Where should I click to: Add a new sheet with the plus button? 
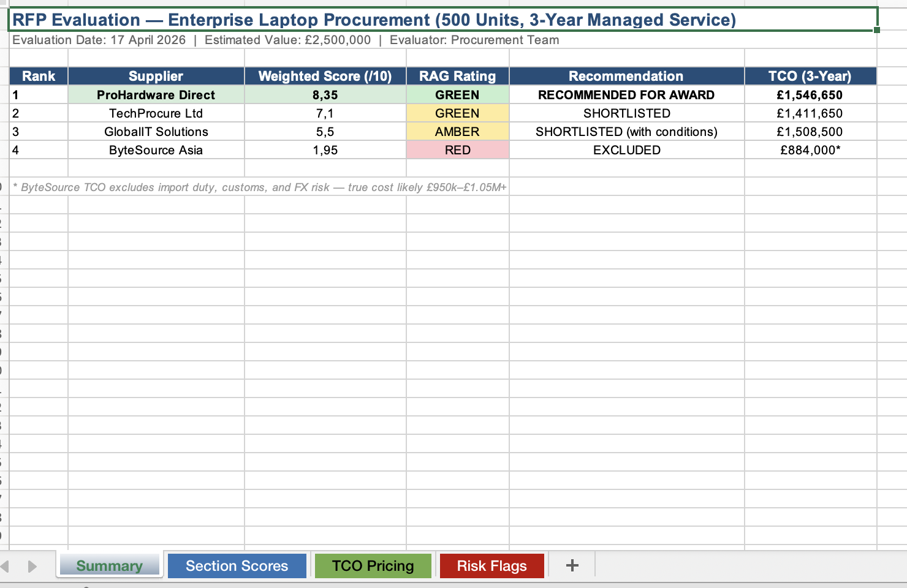(x=571, y=565)
